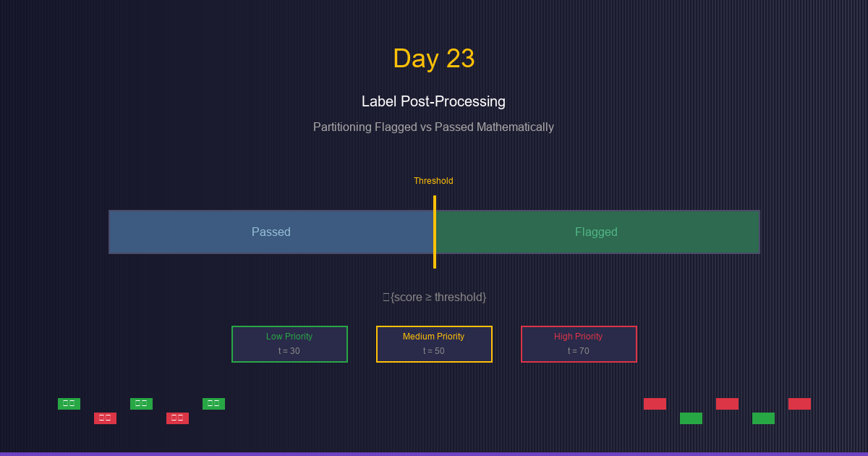The width and height of the screenshot is (868, 456).
Task: Click the rightmost green label chip, bottom-left group
Action: coord(213,404)
